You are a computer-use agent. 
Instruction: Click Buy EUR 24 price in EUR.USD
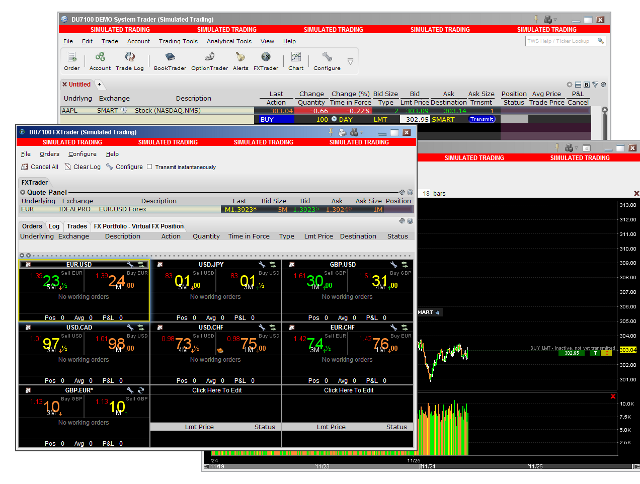[x=117, y=281]
